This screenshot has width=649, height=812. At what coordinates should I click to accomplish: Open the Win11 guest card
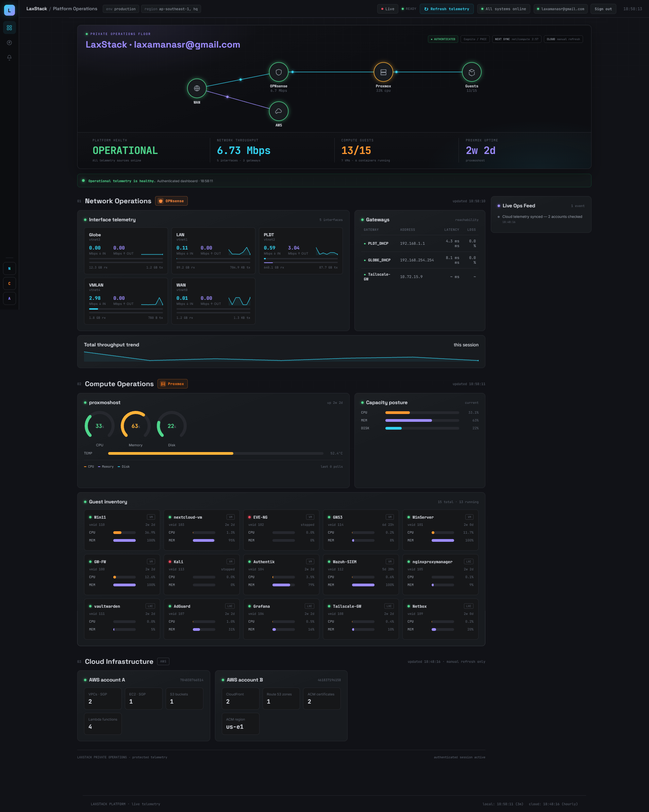(122, 530)
